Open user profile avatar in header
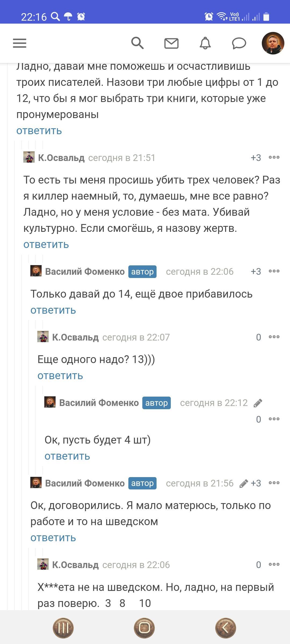Viewport: 290px width, 644px height. coord(273,43)
